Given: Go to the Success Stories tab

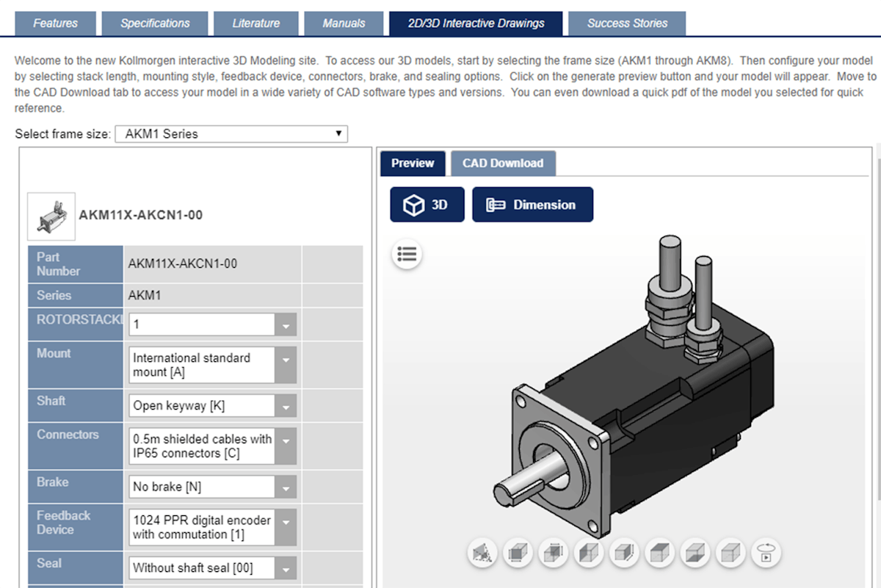Looking at the screenshot, I should coord(627,23).
